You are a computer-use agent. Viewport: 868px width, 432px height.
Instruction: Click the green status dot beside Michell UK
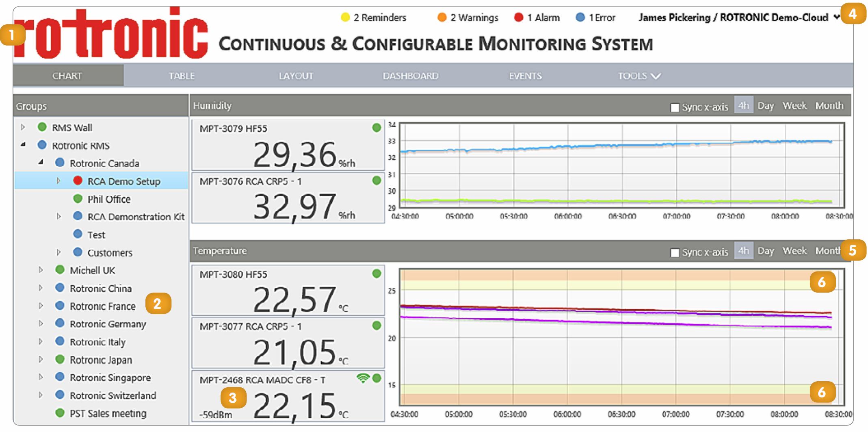pos(60,269)
